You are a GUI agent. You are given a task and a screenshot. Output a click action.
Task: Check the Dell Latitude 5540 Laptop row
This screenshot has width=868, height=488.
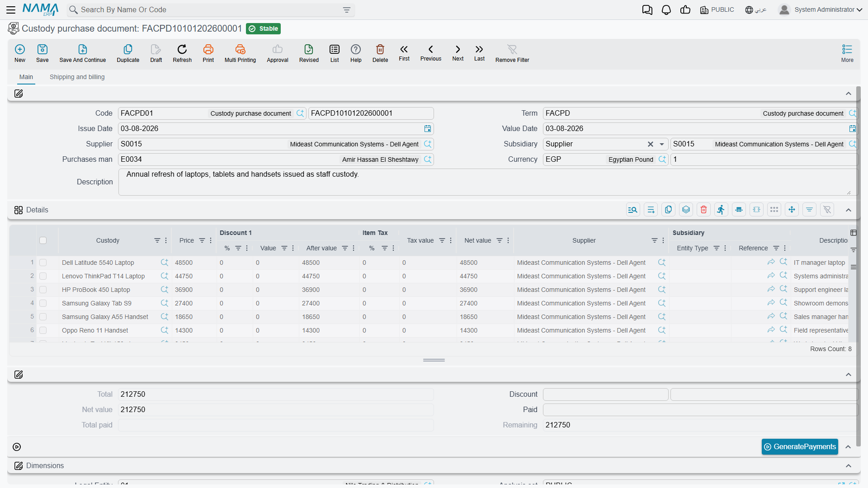pyautogui.click(x=43, y=263)
